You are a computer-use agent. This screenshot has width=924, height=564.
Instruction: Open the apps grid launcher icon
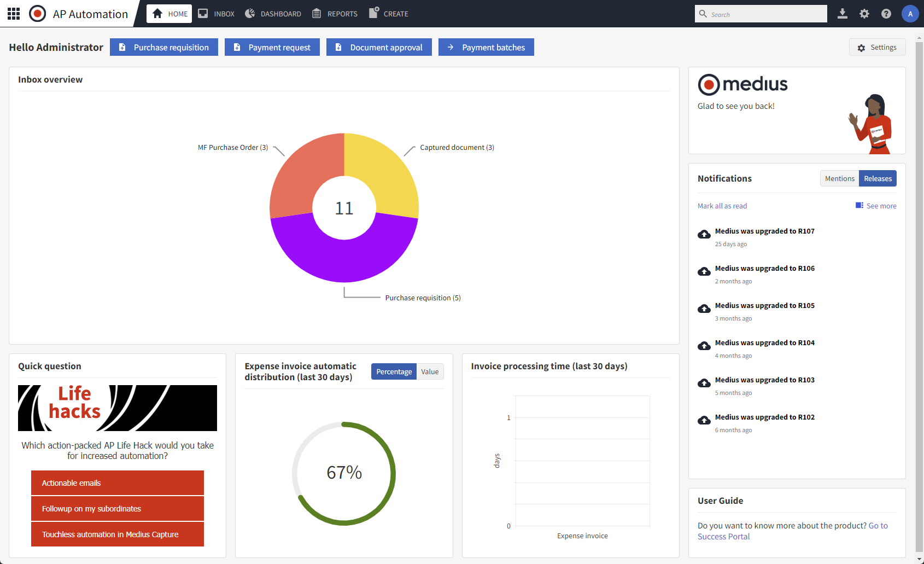click(x=14, y=14)
